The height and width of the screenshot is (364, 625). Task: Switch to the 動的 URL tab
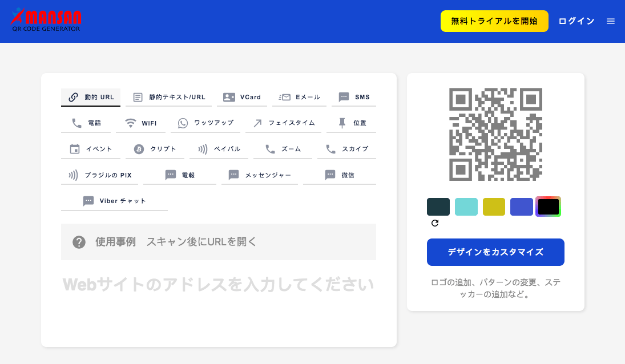(91, 97)
